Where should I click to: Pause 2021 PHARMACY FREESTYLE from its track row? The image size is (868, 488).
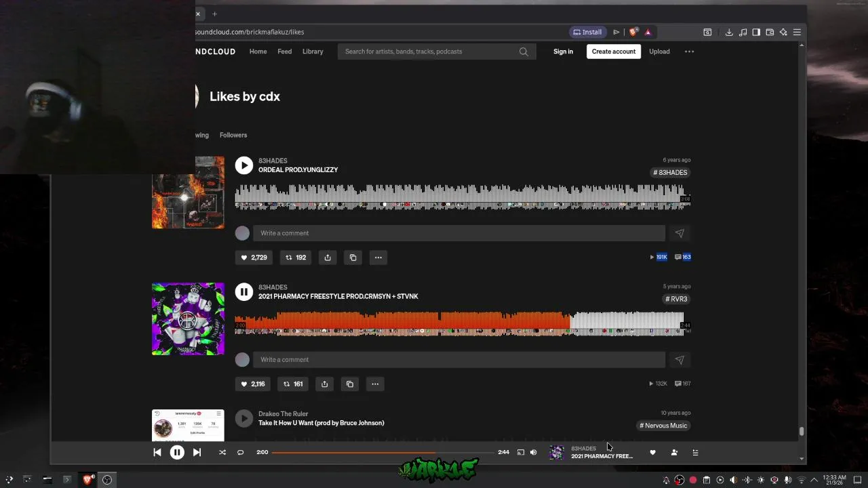(x=244, y=292)
